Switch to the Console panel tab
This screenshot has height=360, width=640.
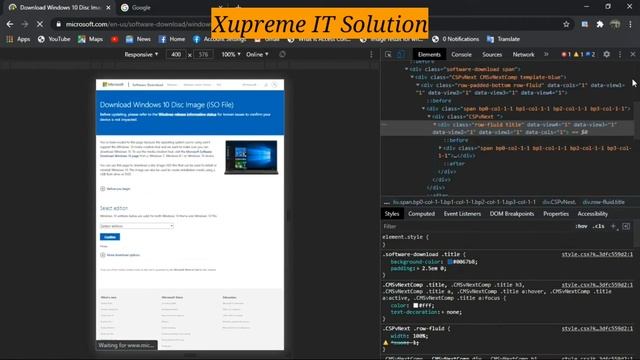[461, 54]
